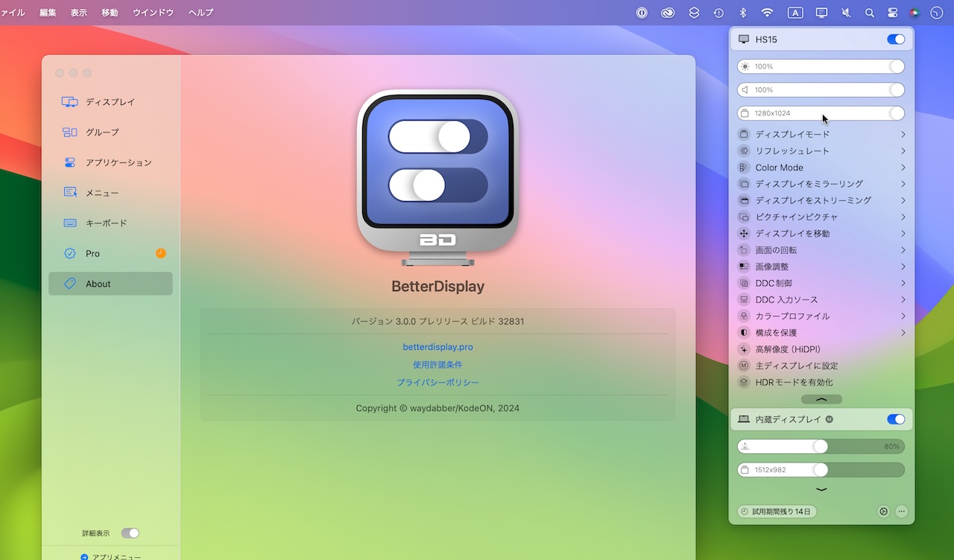
Task: Open the プライバシーポリシー link
Action: point(437,383)
